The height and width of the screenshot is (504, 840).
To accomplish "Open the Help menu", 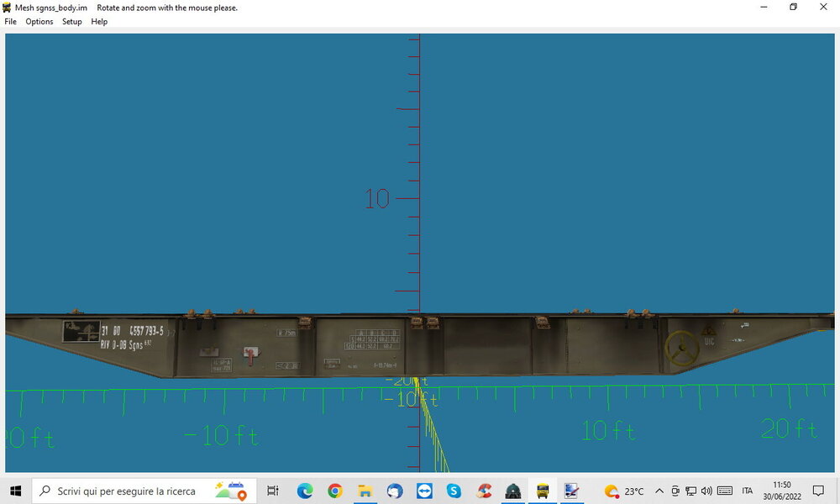I will pos(99,22).
